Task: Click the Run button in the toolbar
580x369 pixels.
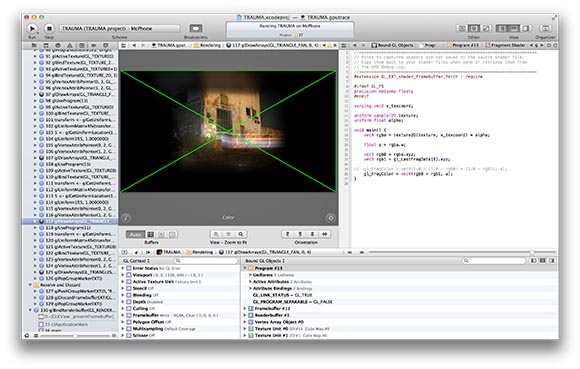Action: point(32,28)
